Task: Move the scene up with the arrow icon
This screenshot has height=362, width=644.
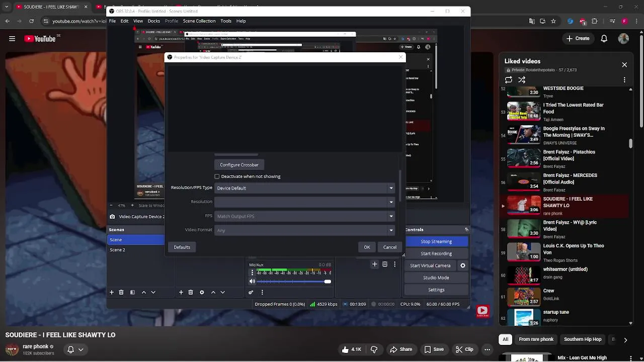Action: point(144,292)
